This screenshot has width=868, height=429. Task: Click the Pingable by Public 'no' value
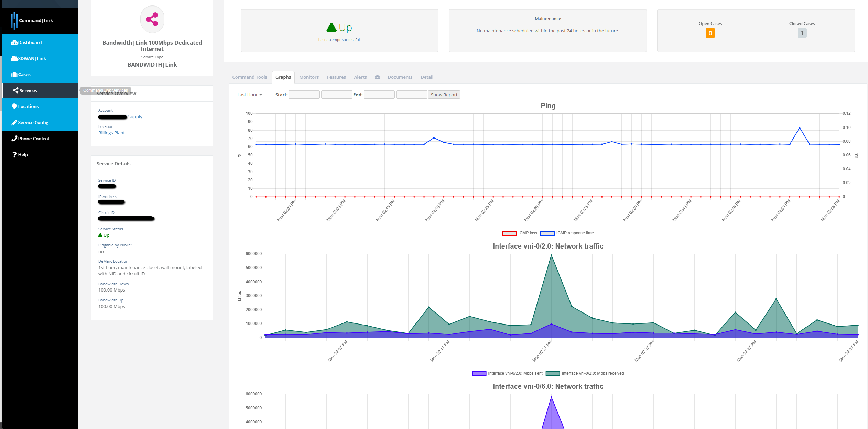pos(101,252)
